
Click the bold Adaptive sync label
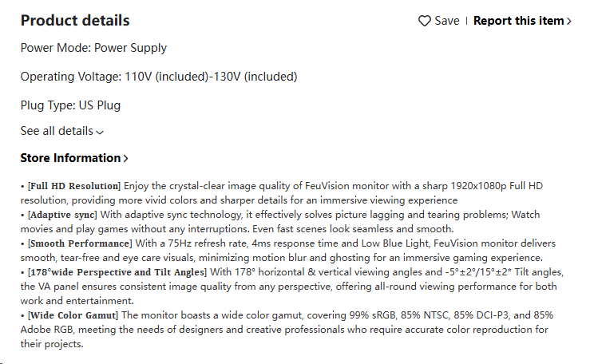pyautogui.click(x=62, y=215)
